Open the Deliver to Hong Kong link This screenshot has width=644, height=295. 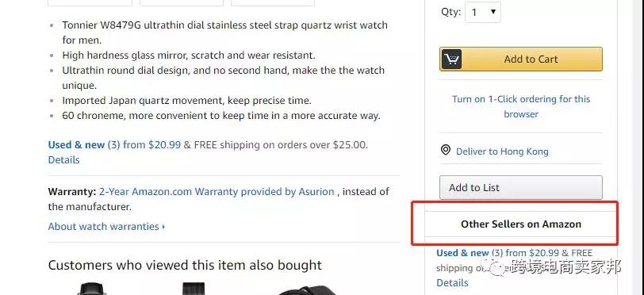coord(502,151)
